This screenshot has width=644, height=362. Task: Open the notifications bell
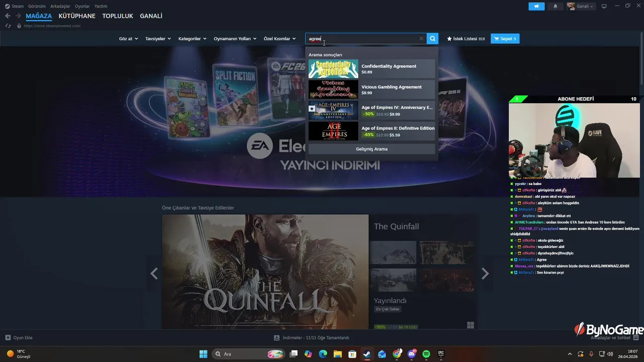(x=555, y=7)
